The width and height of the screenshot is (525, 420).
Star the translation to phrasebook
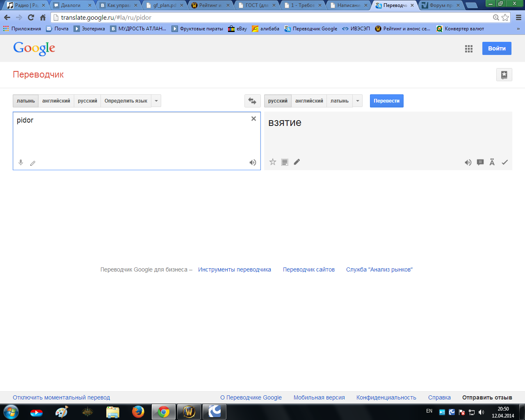tap(273, 162)
